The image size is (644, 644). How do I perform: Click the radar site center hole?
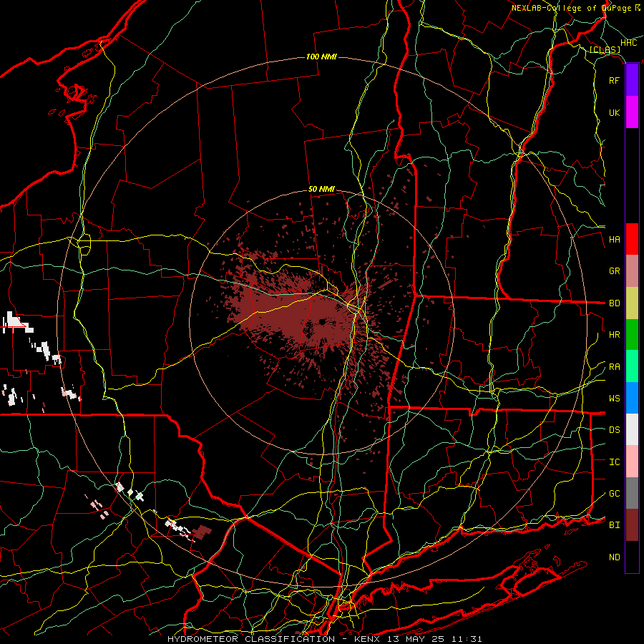click(x=323, y=323)
